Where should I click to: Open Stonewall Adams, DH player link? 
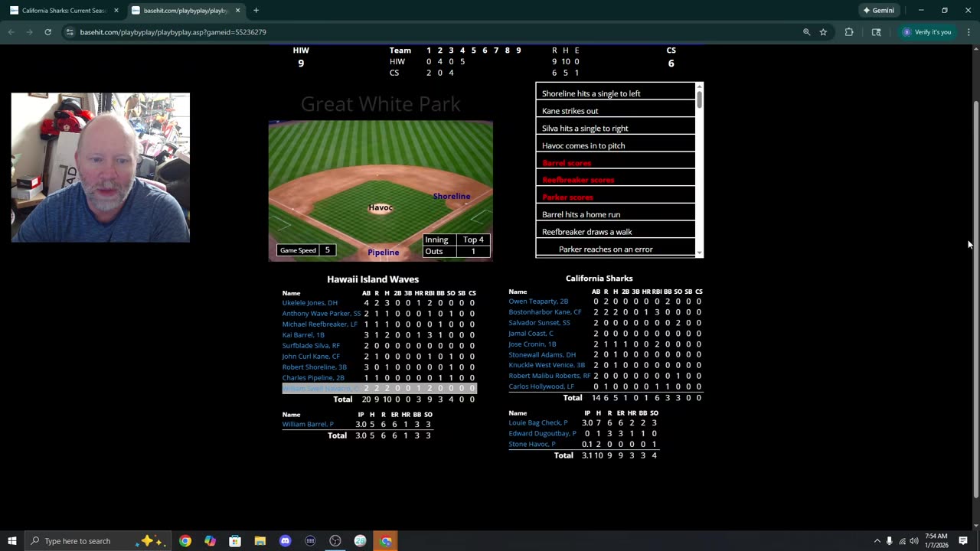(541, 354)
